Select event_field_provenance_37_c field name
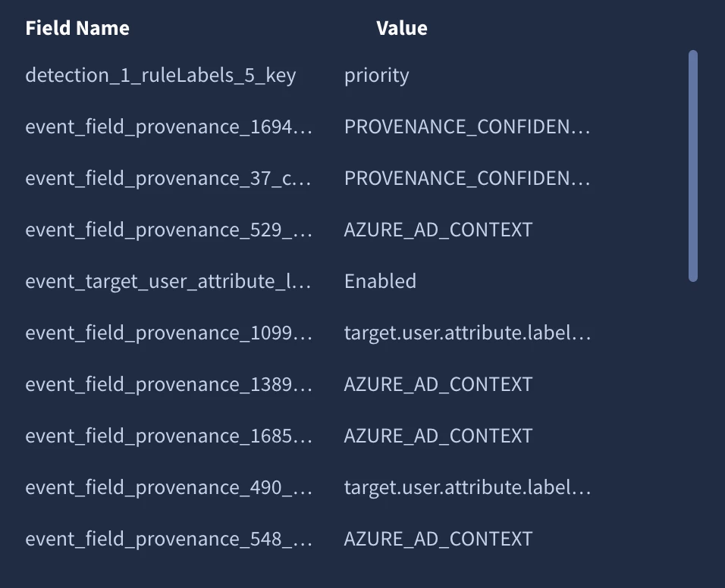Image resolution: width=725 pixels, height=588 pixels. pos(168,178)
